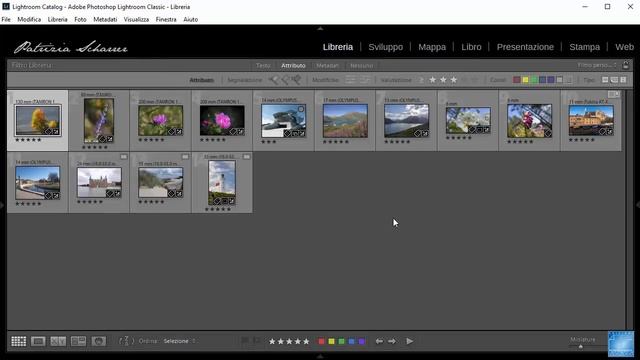Filter by red color label
Image resolution: width=640 pixels, height=360 pixels.
click(x=517, y=80)
